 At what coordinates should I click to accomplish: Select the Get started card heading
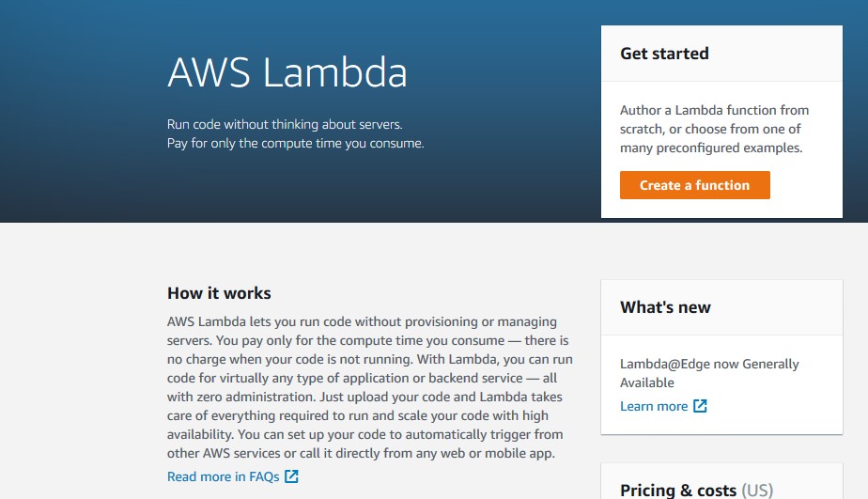(x=664, y=54)
